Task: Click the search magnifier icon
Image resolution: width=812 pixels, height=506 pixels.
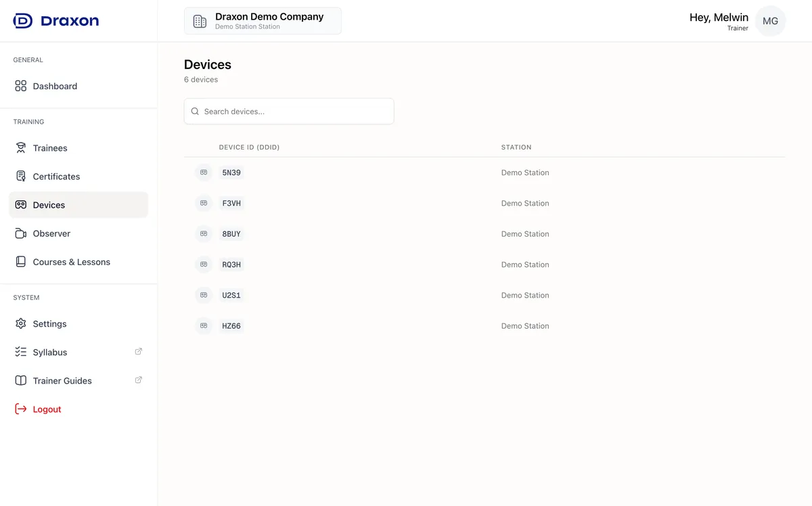Action: (x=195, y=111)
